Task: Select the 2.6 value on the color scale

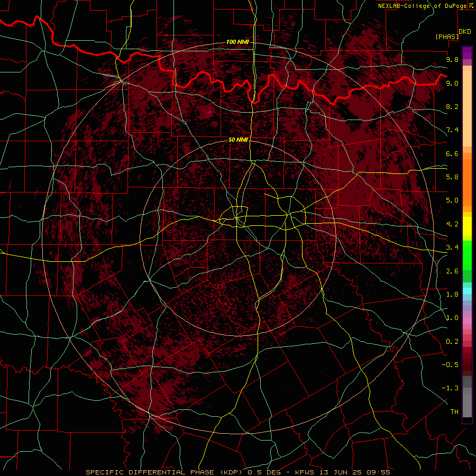Action: (452, 271)
